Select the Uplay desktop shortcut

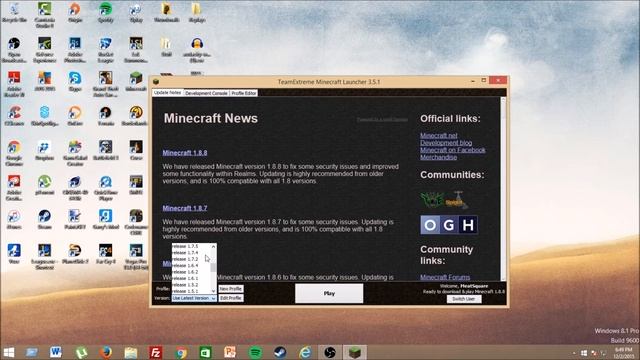pos(136,13)
